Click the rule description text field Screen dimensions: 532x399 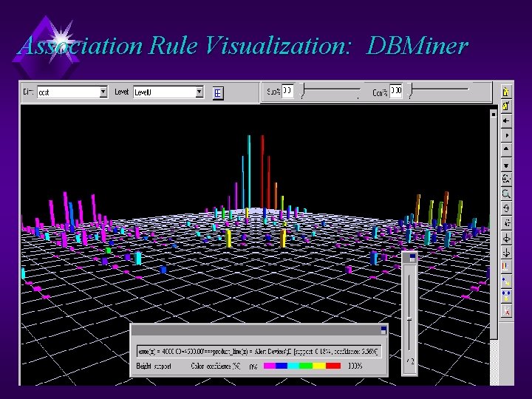[x=259, y=352]
